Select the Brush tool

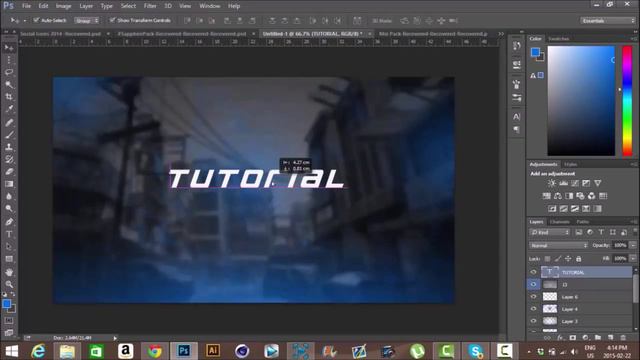click(9, 134)
